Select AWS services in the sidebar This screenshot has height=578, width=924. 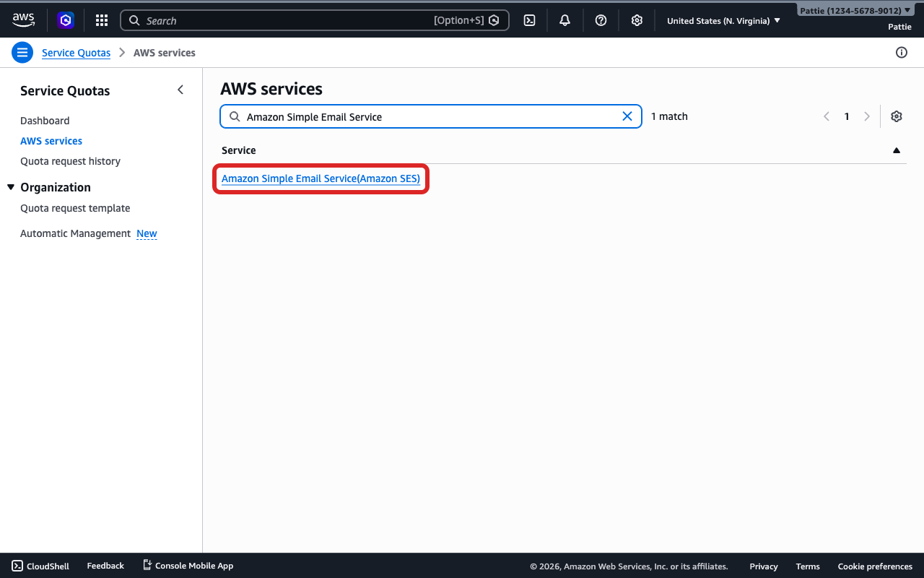pos(51,141)
